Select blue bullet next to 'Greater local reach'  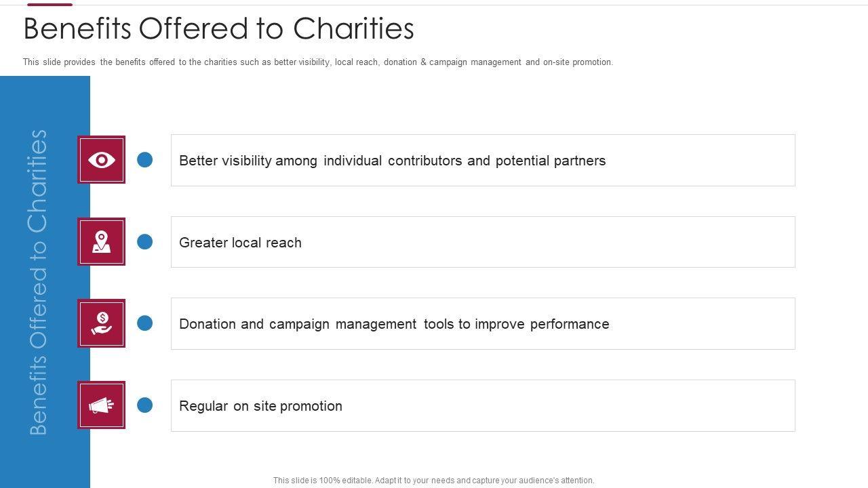coord(145,242)
